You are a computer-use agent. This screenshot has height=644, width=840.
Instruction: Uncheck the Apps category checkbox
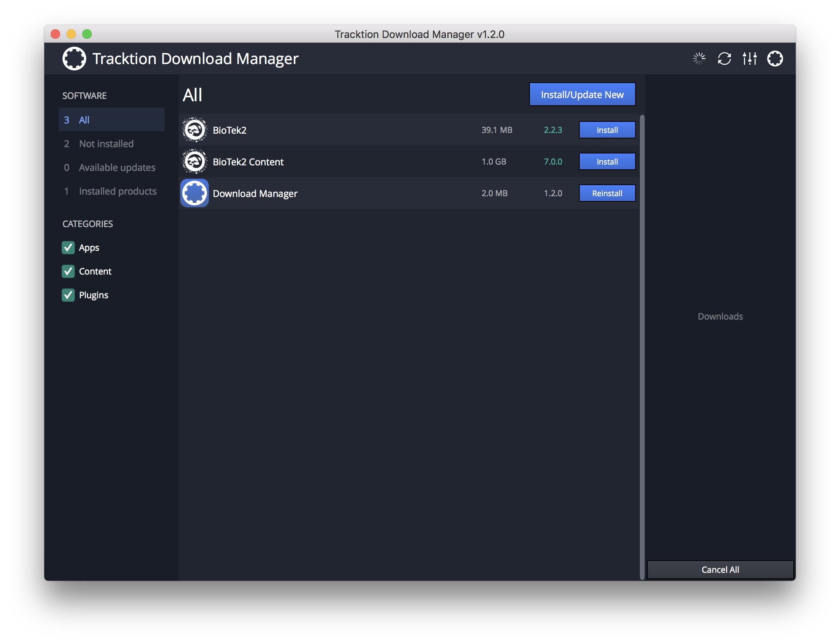tap(68, 248)
